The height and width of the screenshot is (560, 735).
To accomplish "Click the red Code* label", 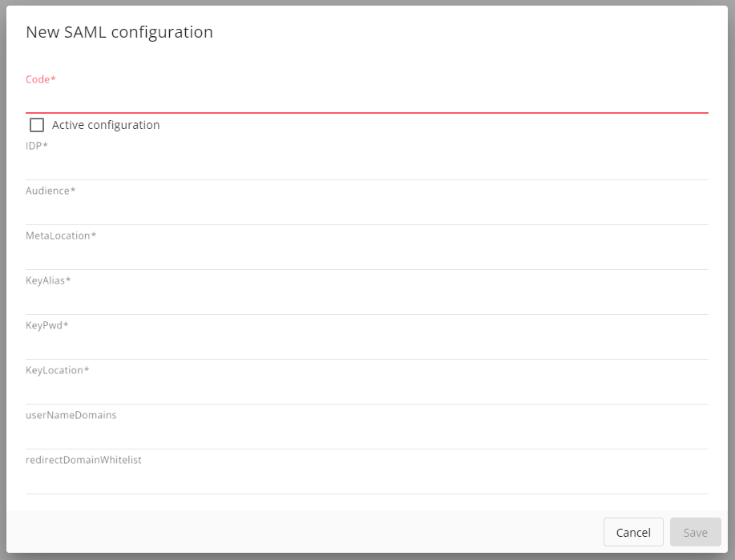I will pos(41,79).
